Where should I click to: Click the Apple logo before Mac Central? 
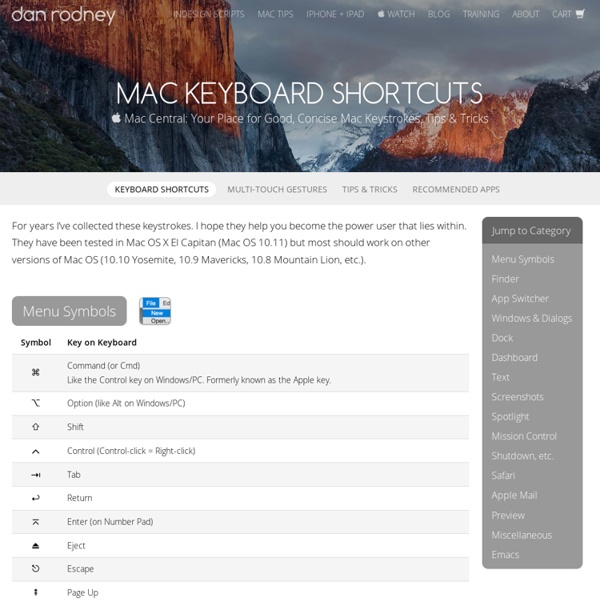pos(116,117)
